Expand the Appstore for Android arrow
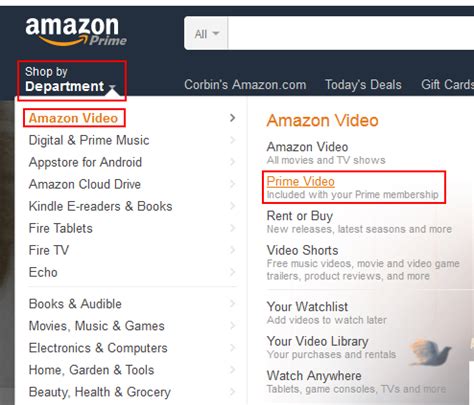 233,162
